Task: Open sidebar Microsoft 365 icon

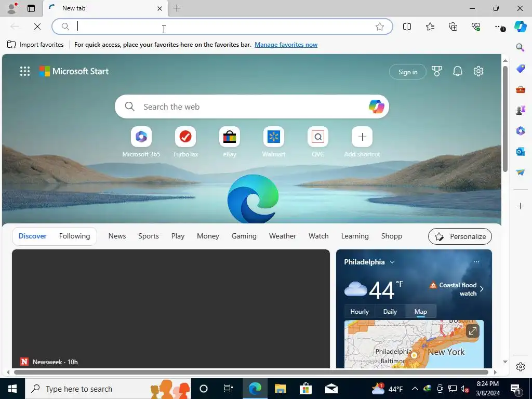Action: pos(521,130)
